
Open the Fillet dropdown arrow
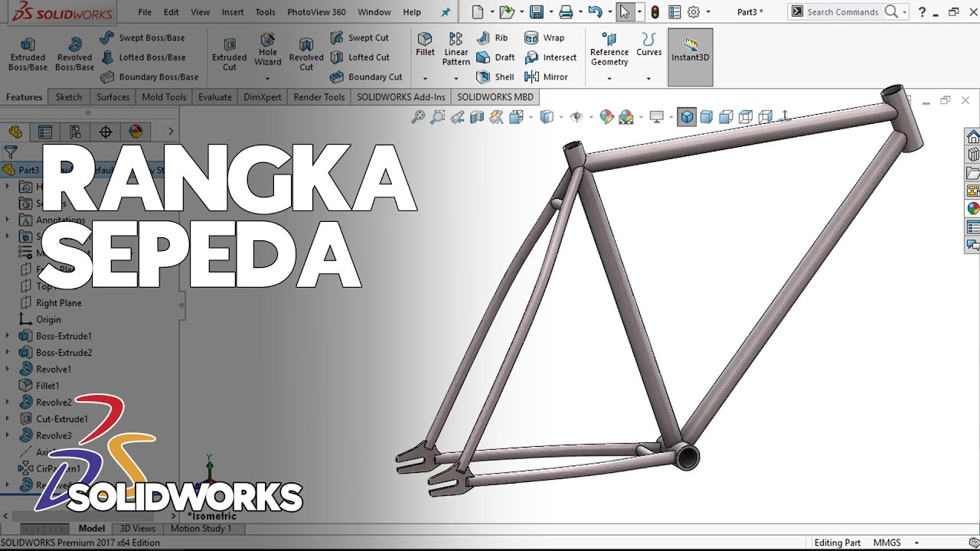[x=425, y=78]
